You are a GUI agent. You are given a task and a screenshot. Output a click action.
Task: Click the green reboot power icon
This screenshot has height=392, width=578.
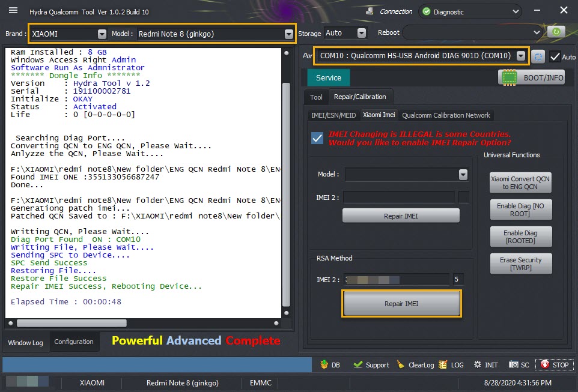(x=556, y=32)
